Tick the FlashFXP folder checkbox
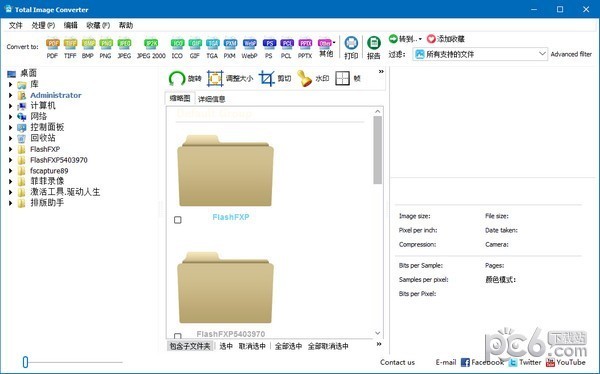The width and height of the screenshot is (600, 374). [x=178, y=220]
